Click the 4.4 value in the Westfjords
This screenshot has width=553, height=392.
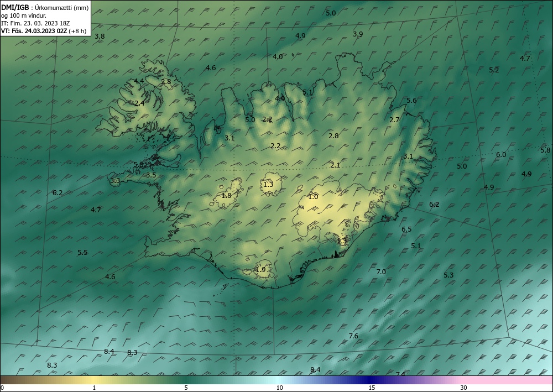(x=139, y=81)
